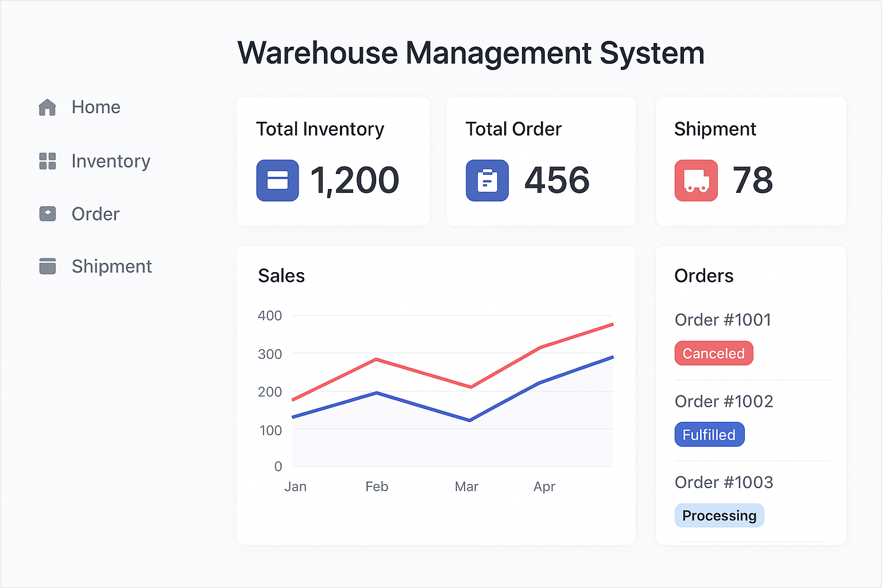
Task: Click the Shipment archive icon in sidebar
Action: click(x=47, y=266)
